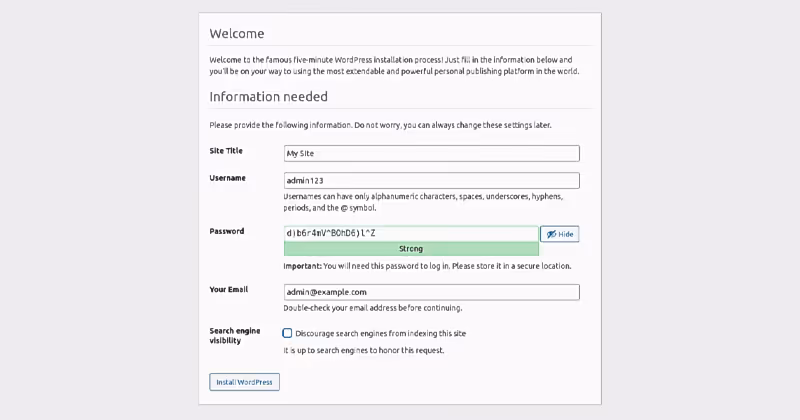800x420 pixels.
Task: Focus the Site Title input field
Action: click(431, 154)
